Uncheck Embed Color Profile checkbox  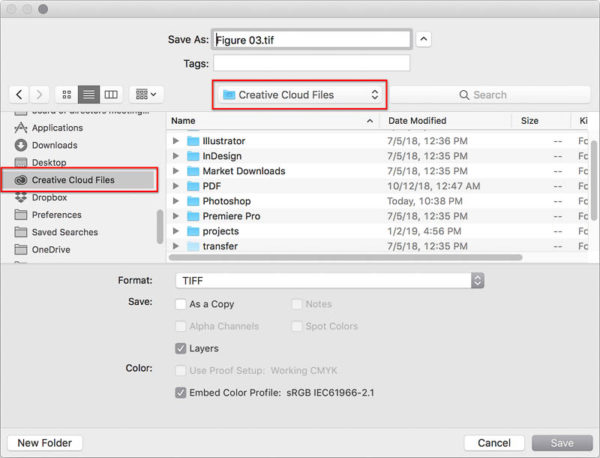click(x=181, y=393)
